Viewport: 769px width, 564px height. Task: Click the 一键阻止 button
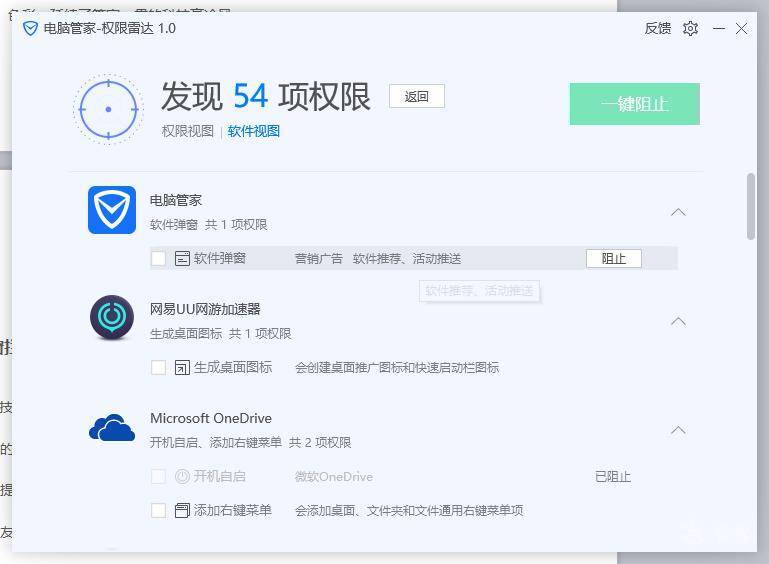point(635,104)
